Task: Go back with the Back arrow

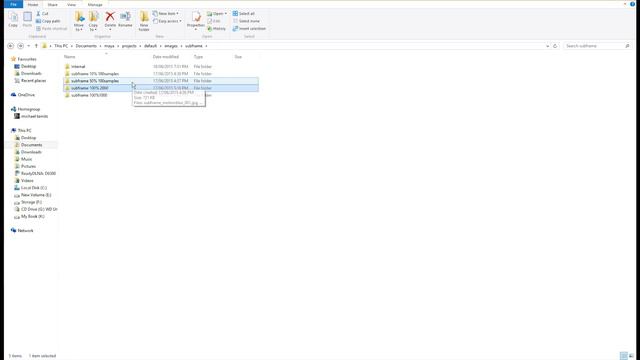Action: (11, 46)
